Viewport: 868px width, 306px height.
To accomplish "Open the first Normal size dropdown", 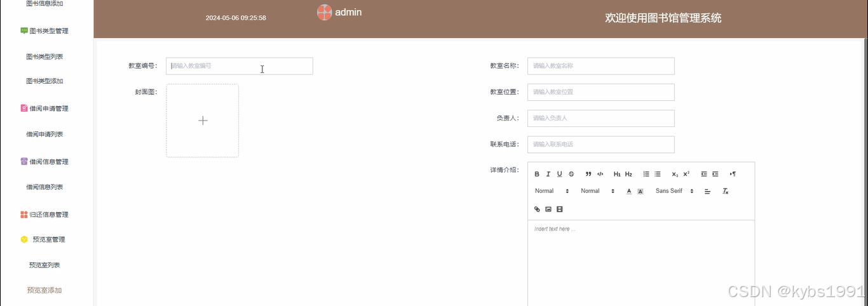I will (552, 191).
